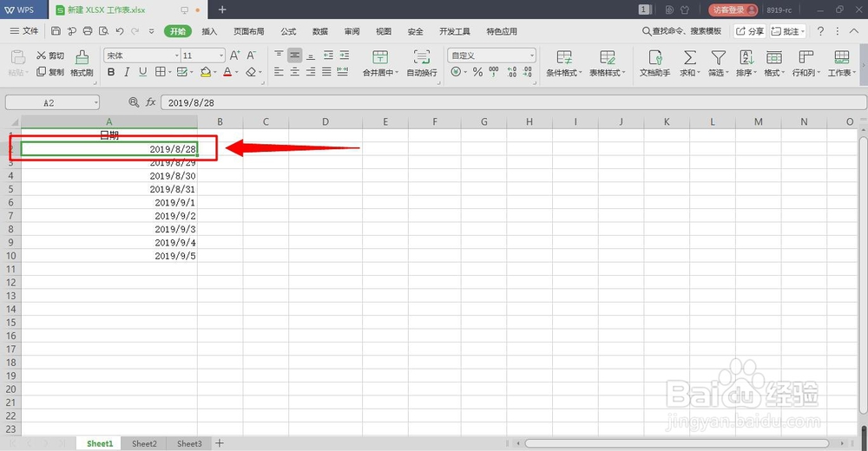Open the 文件 file menu
Image resolution: width=868 pixels, height=451 pixels.
(x=23, y=31)
